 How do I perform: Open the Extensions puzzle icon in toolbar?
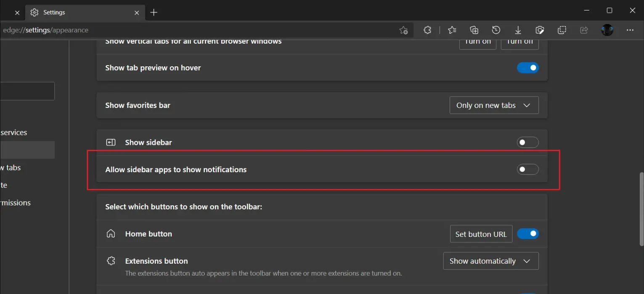427,30
